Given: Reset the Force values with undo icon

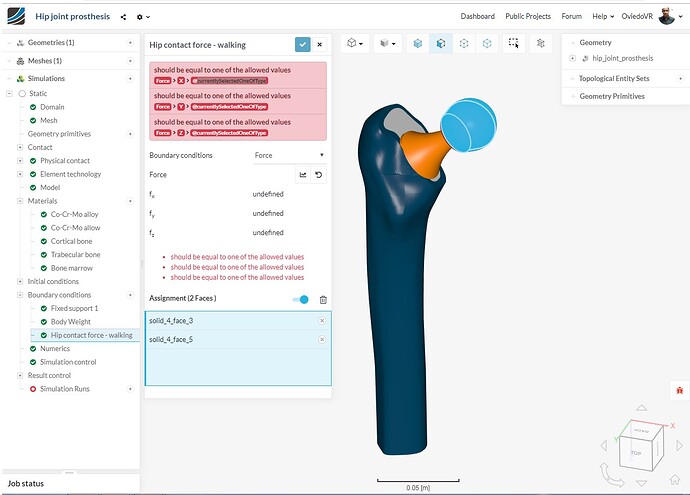Looking at the screenshot, I should point(319,175).
